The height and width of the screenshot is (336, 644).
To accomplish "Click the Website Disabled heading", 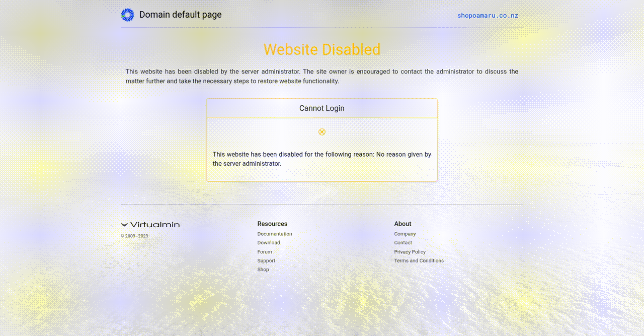I will 322,49.
